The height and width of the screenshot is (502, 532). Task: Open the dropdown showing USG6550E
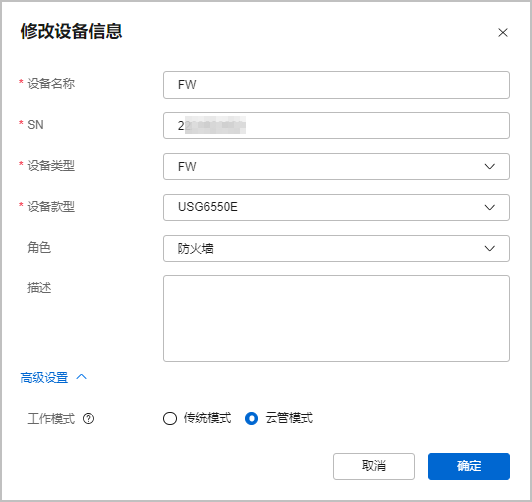coord(336,207)
